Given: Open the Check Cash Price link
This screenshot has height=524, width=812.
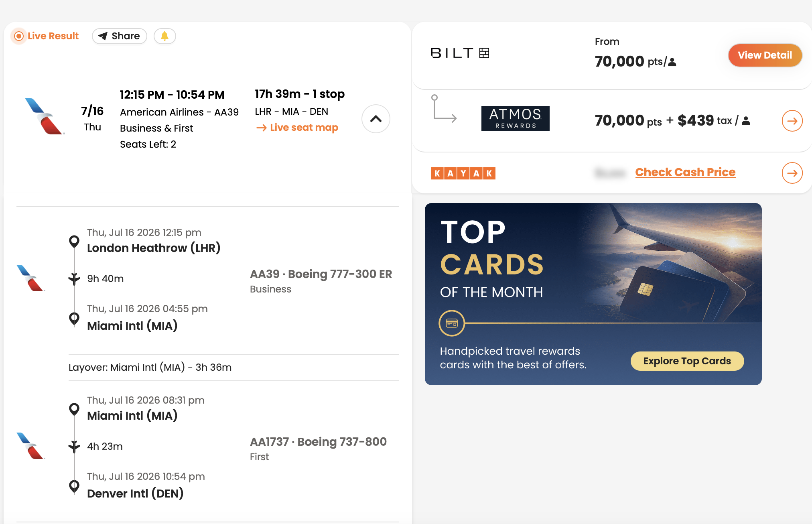Looking at the screenshot, I should (x=685, y=172).
